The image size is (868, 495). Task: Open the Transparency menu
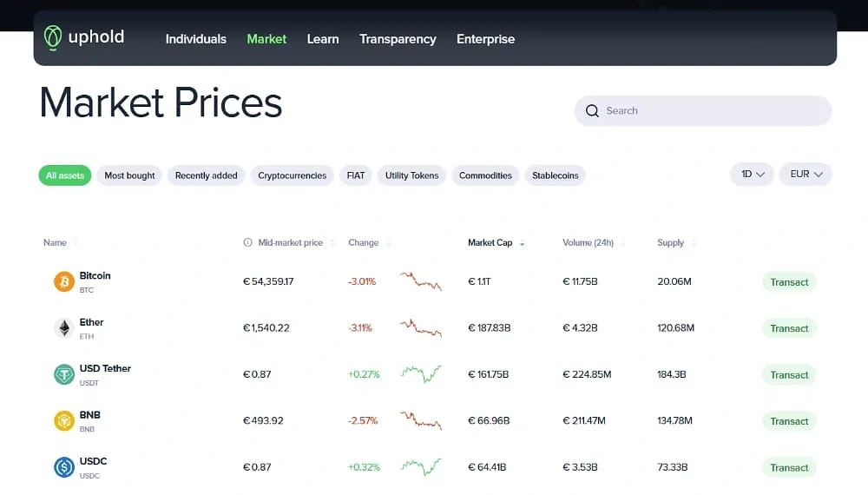click(398, 39)
